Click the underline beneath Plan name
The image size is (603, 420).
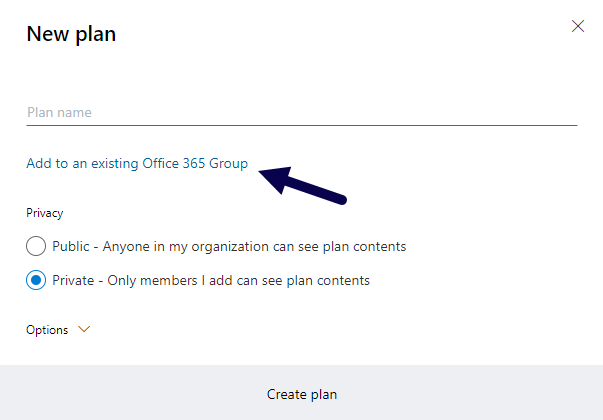(x=301, y=125)
